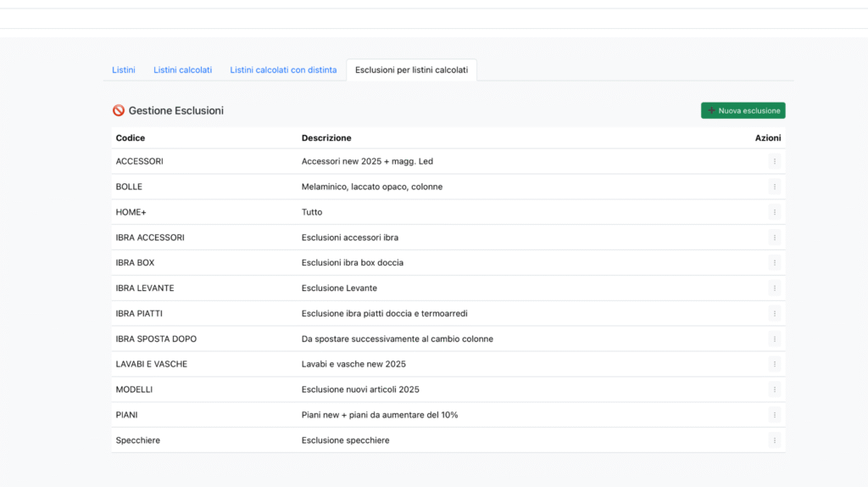Select the HOME+ code cell
This screenshot has width=868, height=487.
[131, 212]
